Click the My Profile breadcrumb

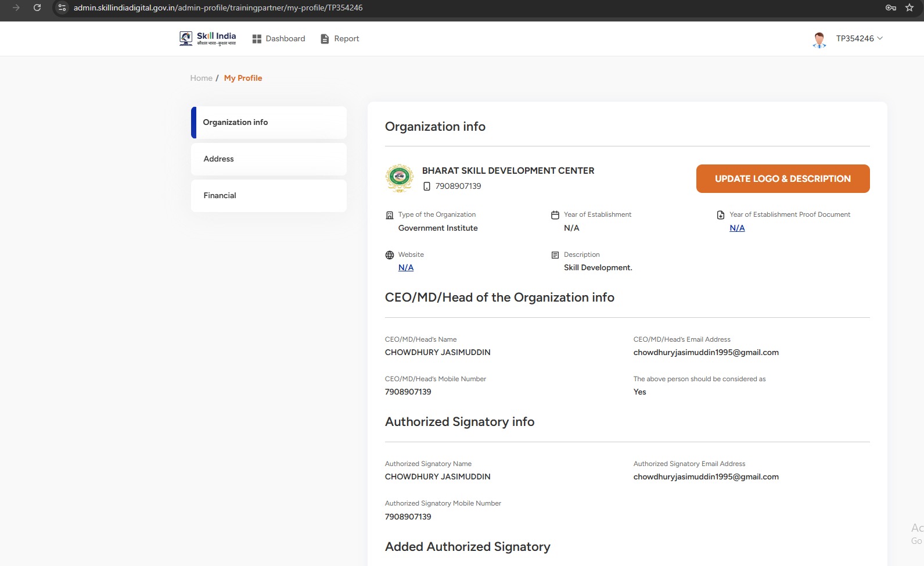(x=243, y=78)
